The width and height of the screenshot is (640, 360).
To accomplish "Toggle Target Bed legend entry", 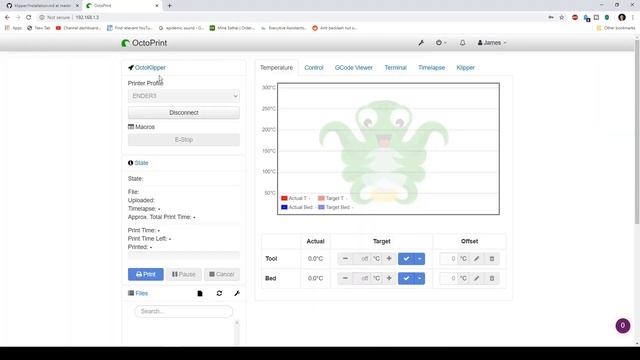I will pos(336,207).
